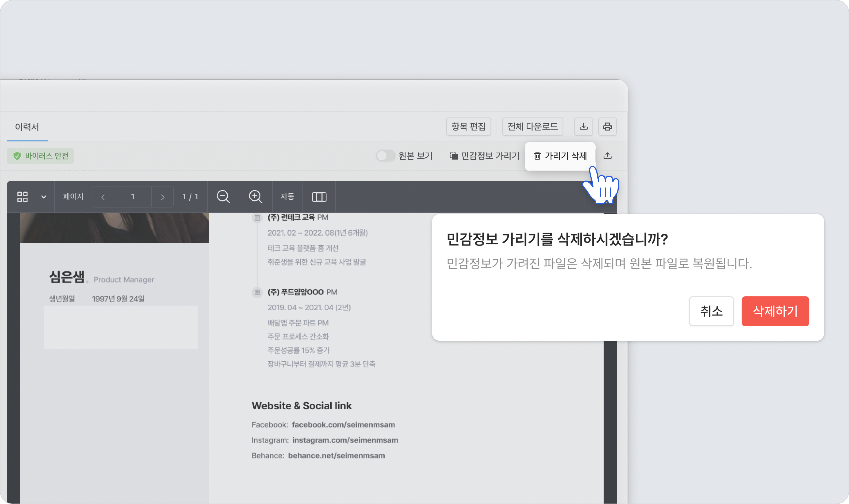Click the dialog message about 원본 파일로 복원
This screenshot has width=849, height=504.
click(x=599, y=263)
